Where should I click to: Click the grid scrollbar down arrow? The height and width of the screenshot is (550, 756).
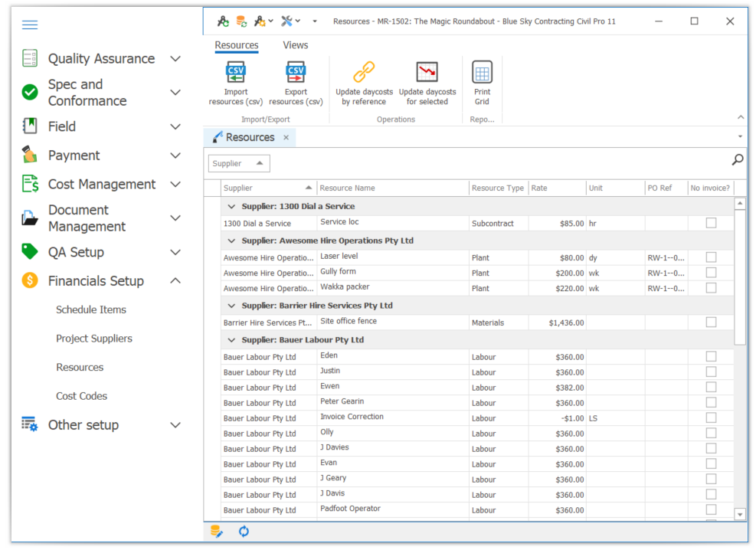(x=740, y=514)
